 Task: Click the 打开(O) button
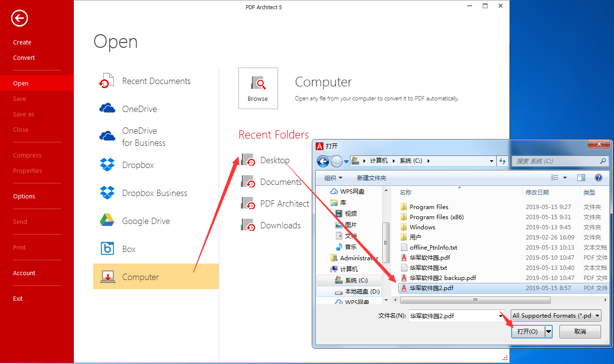pyautogui.click(x=528, y=332)
